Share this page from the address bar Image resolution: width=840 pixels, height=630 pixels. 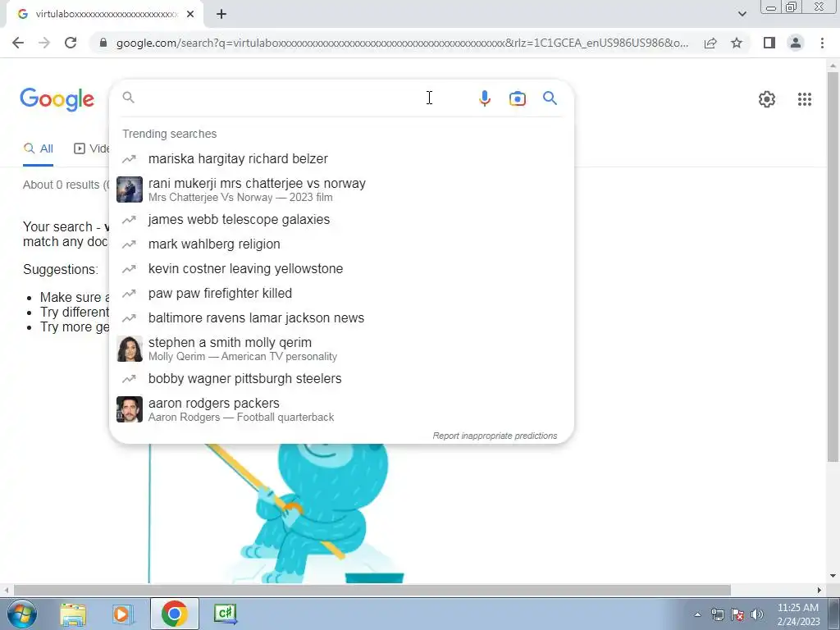tap(710, 43)
